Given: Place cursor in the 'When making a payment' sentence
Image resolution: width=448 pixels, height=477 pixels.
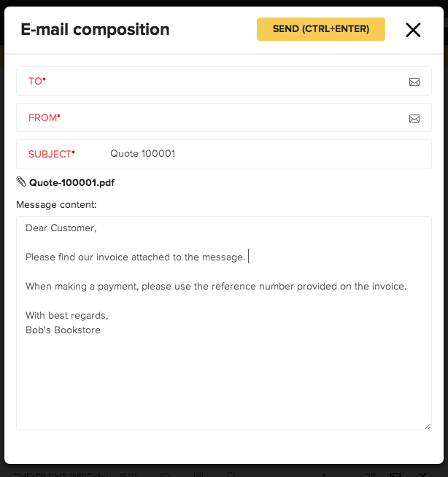Looking at the screenshot, I should click(x=215, y=287).
